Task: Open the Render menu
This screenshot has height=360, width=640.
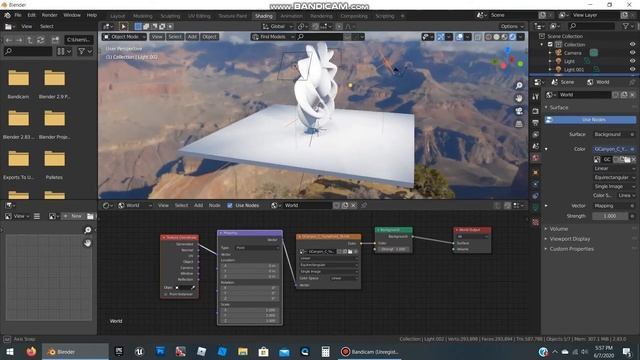Action: (49, 15)
